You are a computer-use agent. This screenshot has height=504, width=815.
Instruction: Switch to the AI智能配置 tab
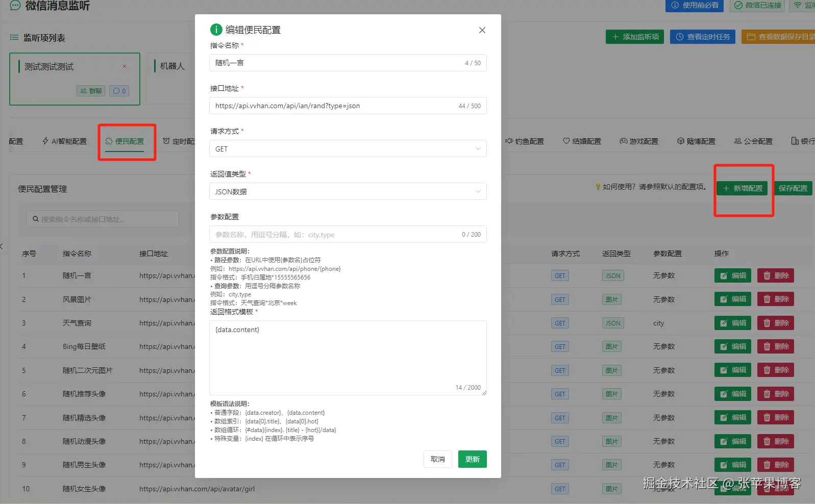[x=64, y=141]
